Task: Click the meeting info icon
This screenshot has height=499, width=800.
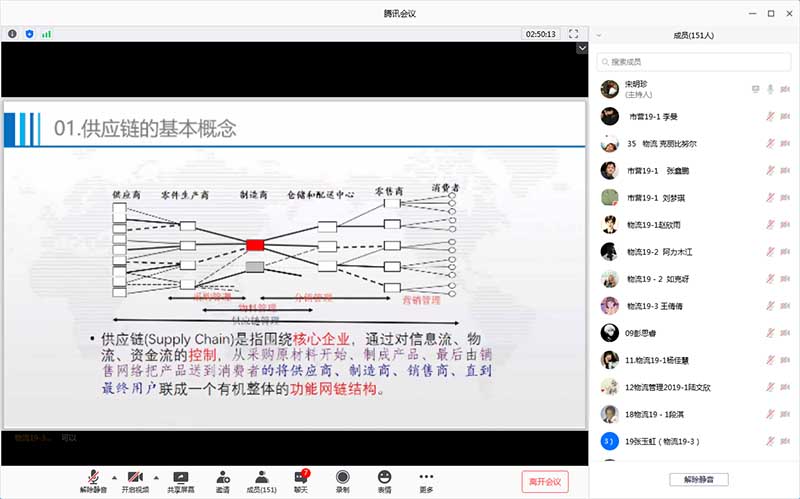Action: (x=12, y=33)
